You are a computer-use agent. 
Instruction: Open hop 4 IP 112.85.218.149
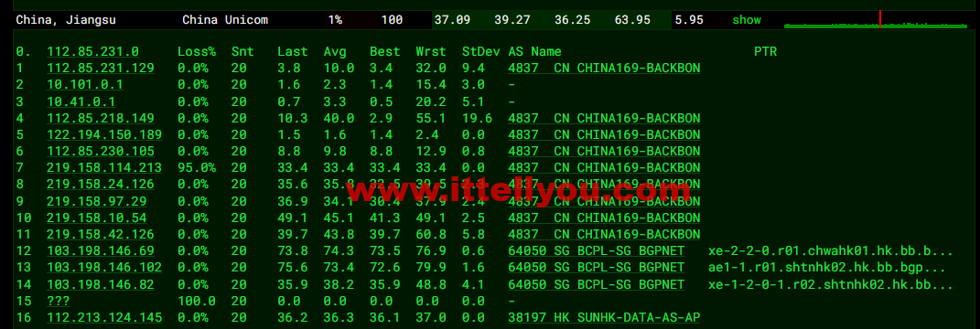100,118
